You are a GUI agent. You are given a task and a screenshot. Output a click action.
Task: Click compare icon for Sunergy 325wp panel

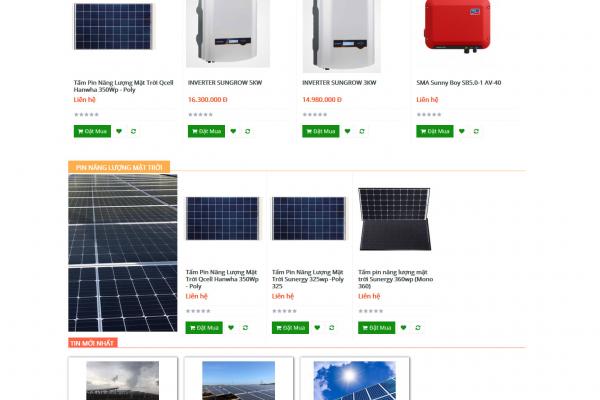(332, 327)
